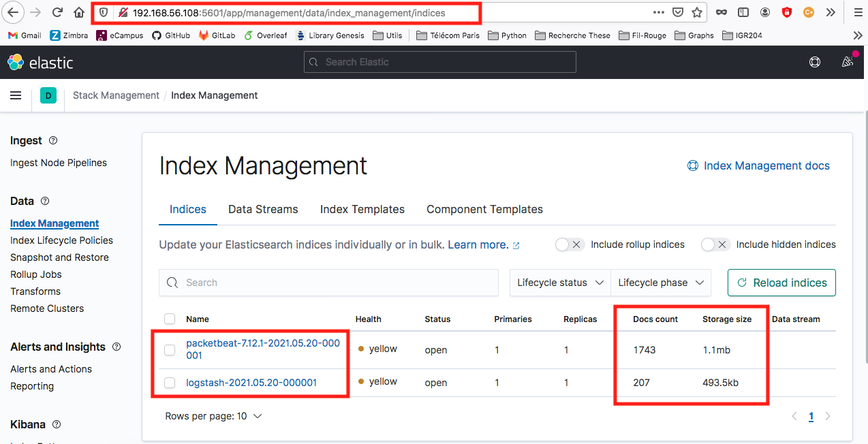Reload the page in the browser

(57, 12)
